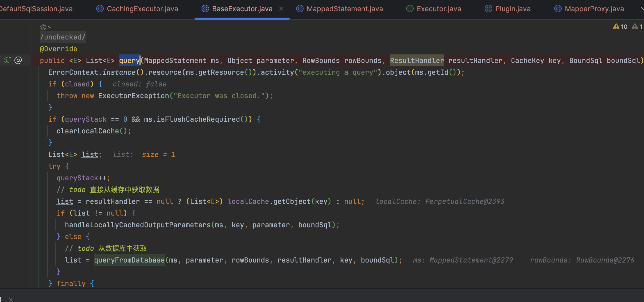
Task: Click the MappedStatement class icon on its tab
Action: tap(300, 9)
